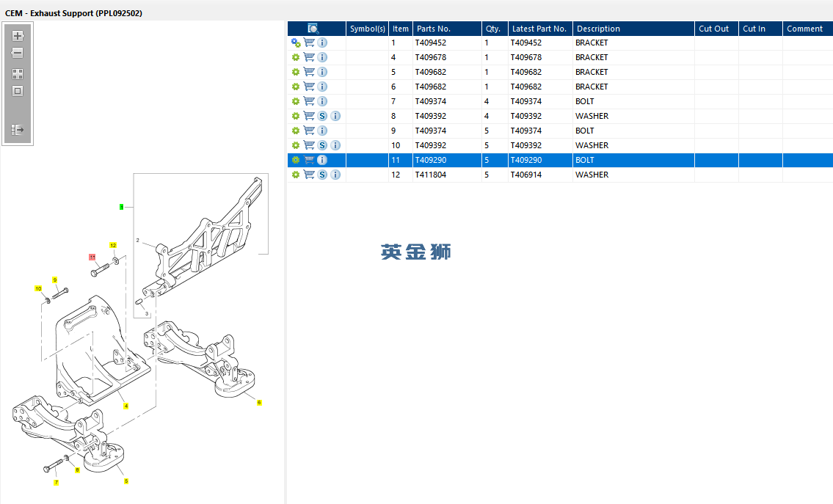Open info for item 4 T409678
The height and width of the screenshot is (504, 833).
click(322, 57)
